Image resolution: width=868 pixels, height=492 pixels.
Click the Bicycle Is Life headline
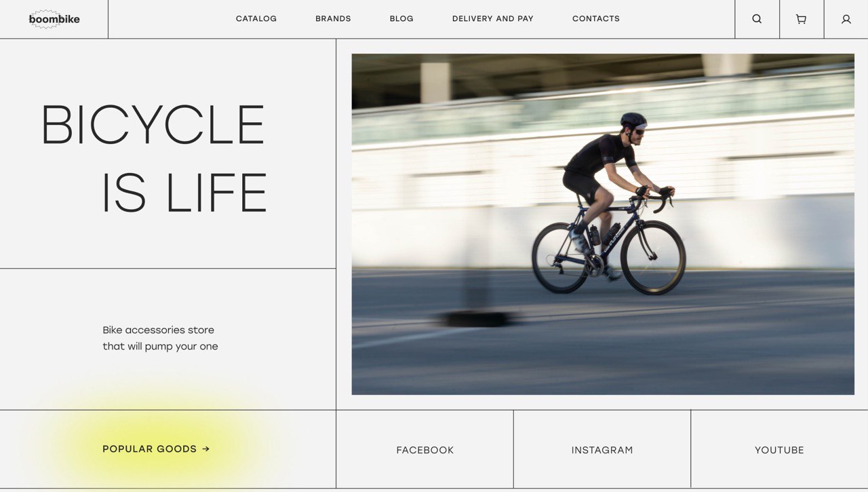(x=155, y=158)
